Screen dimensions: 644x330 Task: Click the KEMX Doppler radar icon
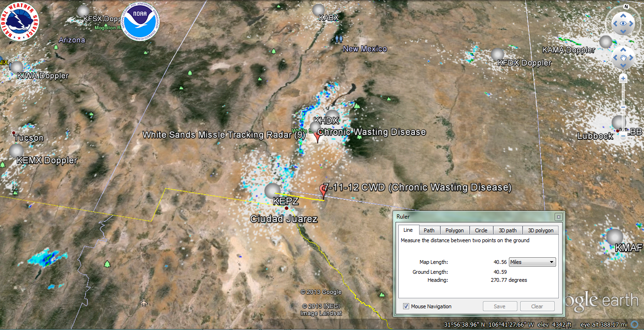pos(17,151)
